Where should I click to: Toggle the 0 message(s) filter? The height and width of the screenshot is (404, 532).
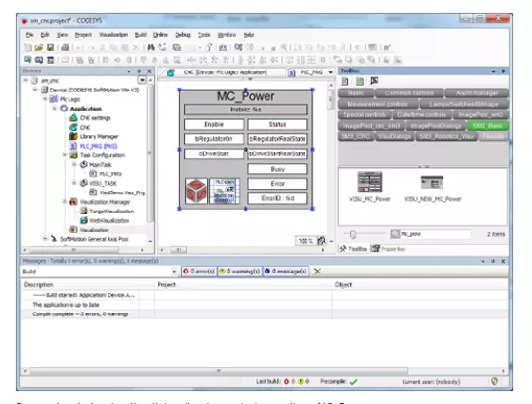pos(286,272)
